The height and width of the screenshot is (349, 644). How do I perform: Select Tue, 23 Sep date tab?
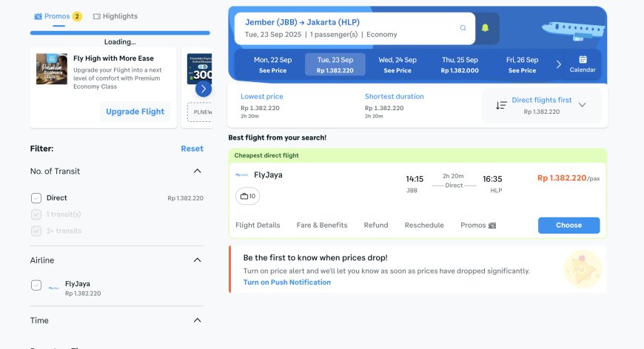(335, 65)
